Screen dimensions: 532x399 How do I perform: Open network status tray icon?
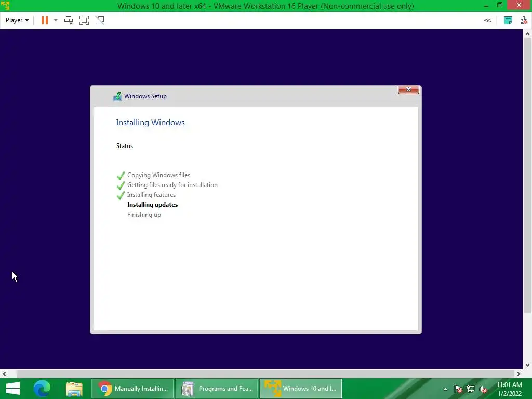pyautogui.click(x=471, y=389)
